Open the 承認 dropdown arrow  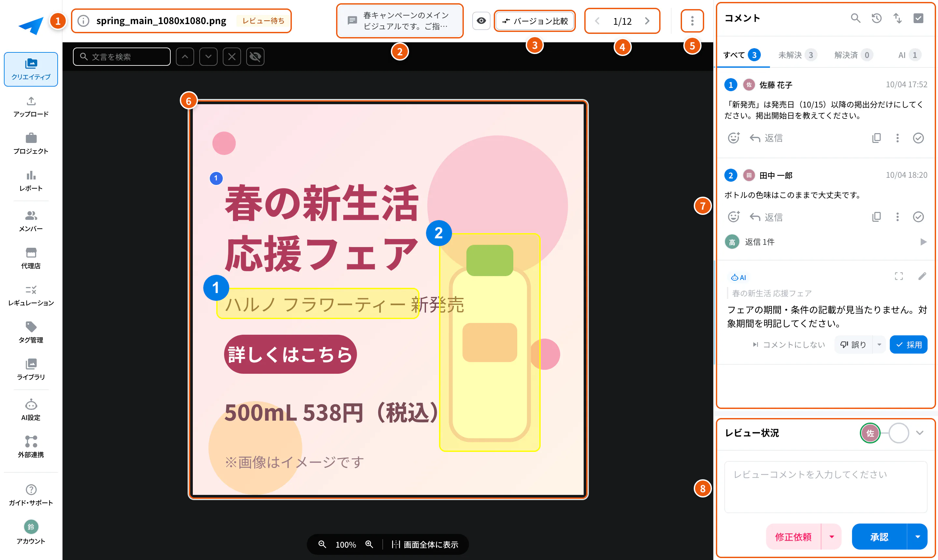point(917,537)
